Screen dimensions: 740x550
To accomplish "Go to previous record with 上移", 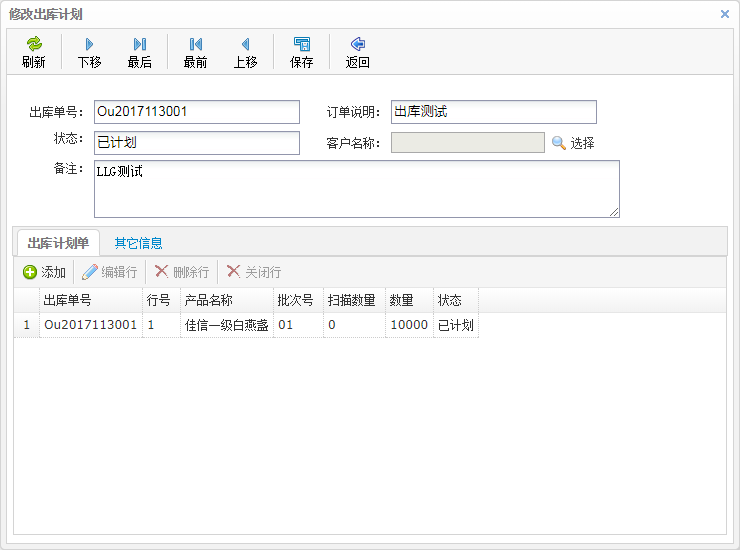I will tap(245, 44).
